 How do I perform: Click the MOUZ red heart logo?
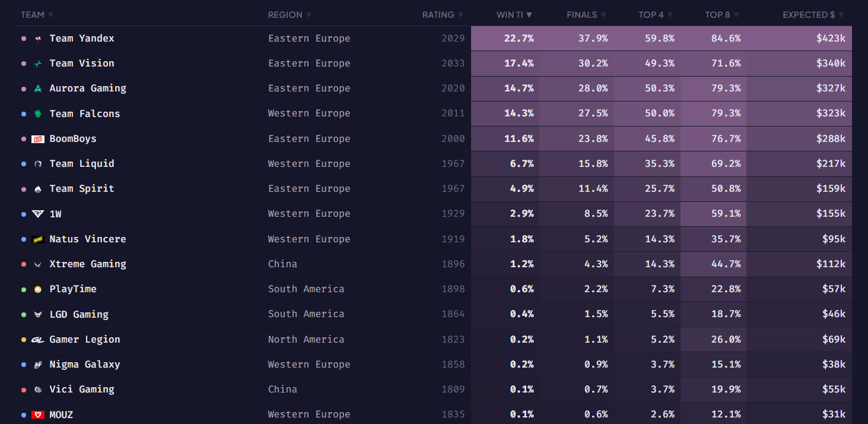point(38,414)
